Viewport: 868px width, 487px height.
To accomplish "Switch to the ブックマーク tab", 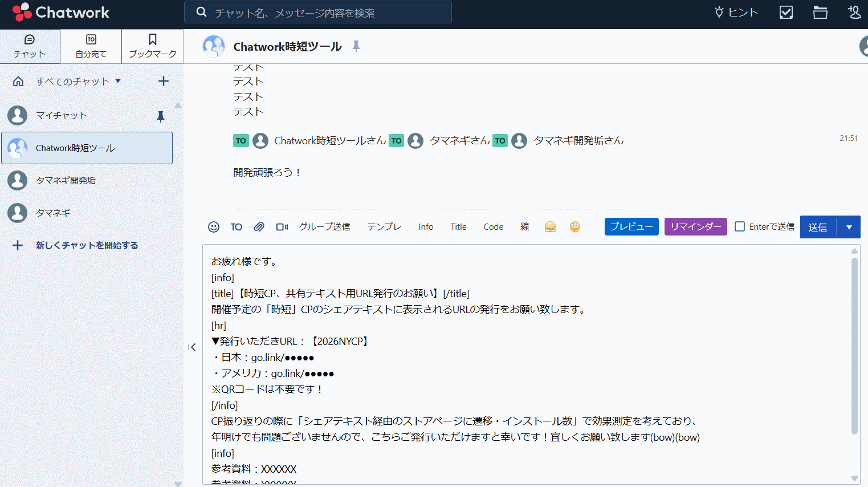I will click(152, 46).
